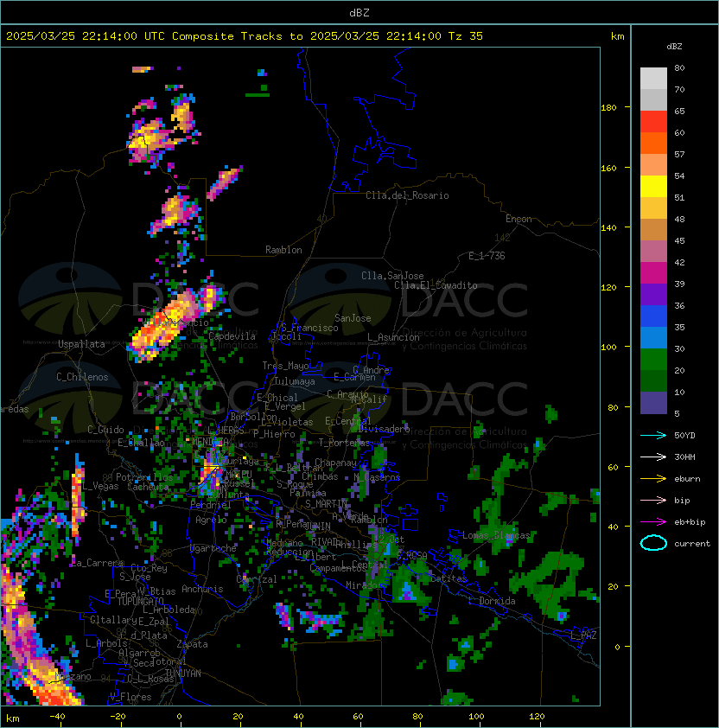The image size is (719, 728).
Task: Click the Encon map label
Action: (x=519, y=219)
